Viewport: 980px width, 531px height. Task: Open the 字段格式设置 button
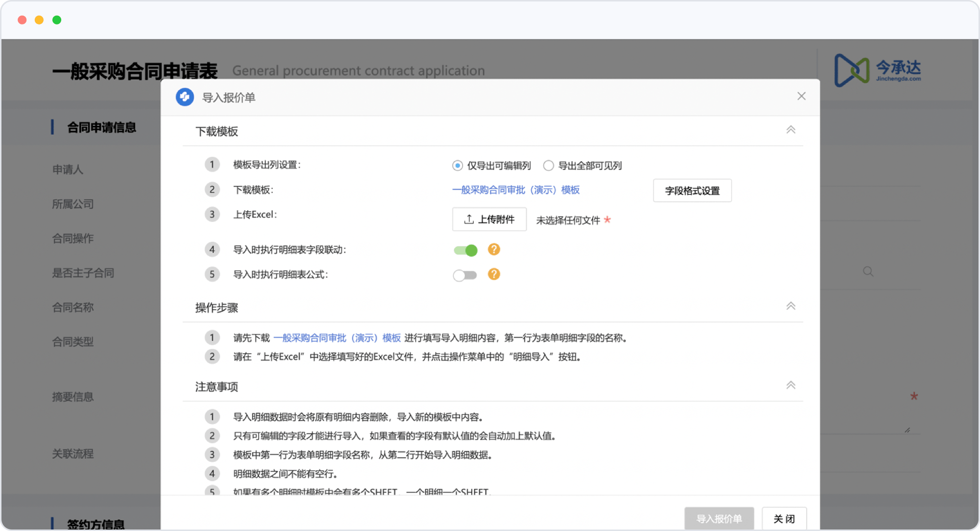click(692, 191)
